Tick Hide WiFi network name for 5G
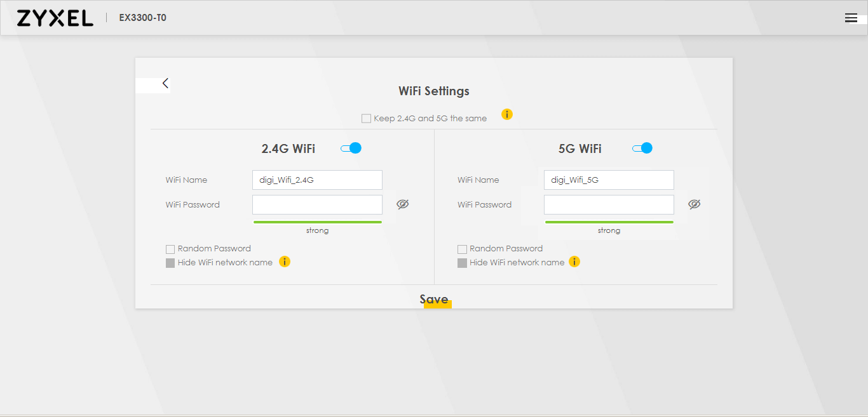 coord(462,263)
